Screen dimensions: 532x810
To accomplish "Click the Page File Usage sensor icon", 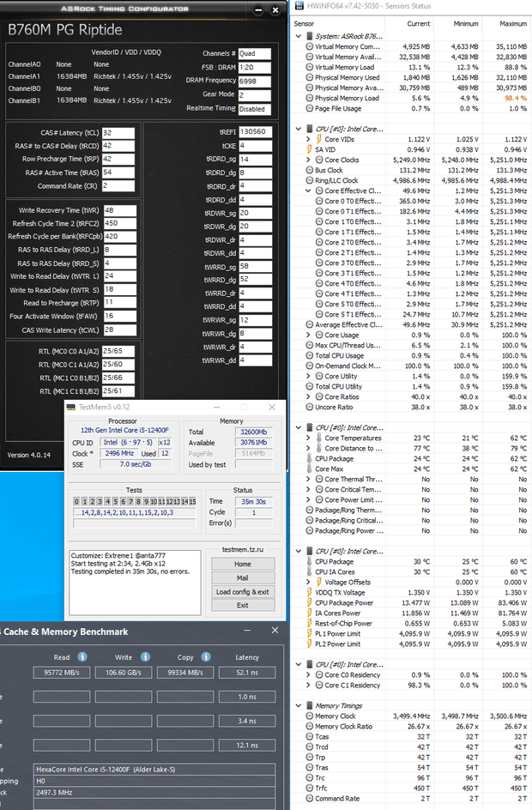I will (x=310, y=108).
